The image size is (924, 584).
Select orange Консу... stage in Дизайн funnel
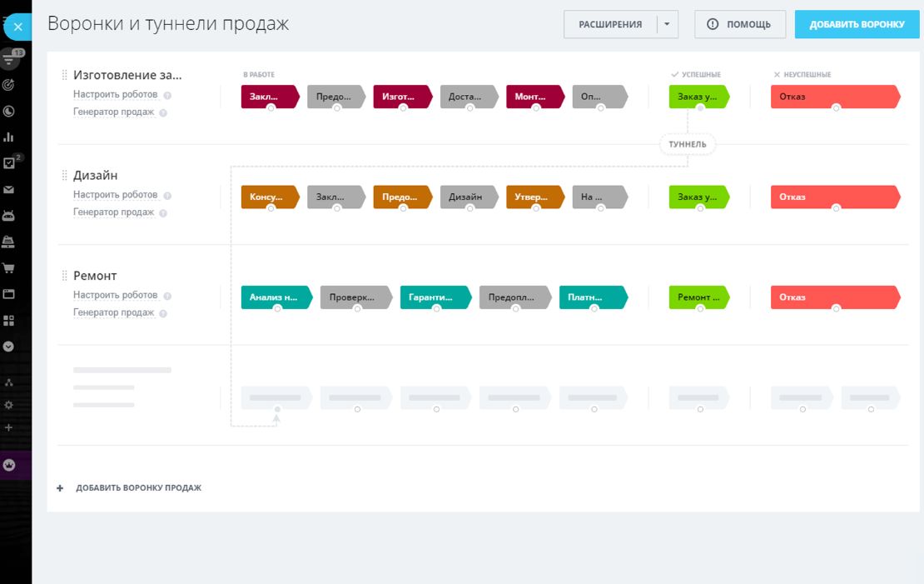point(270,197)
